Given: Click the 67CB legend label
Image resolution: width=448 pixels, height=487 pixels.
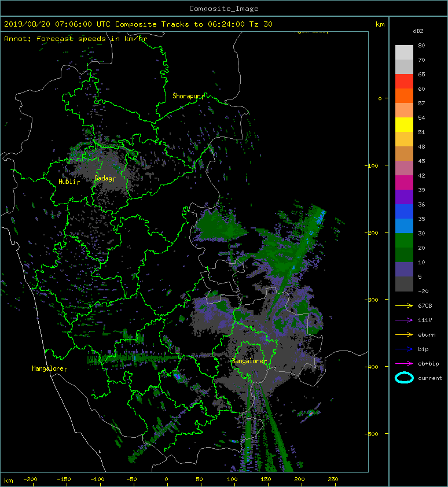Looking at the screenshot, I should click(425, 305).
